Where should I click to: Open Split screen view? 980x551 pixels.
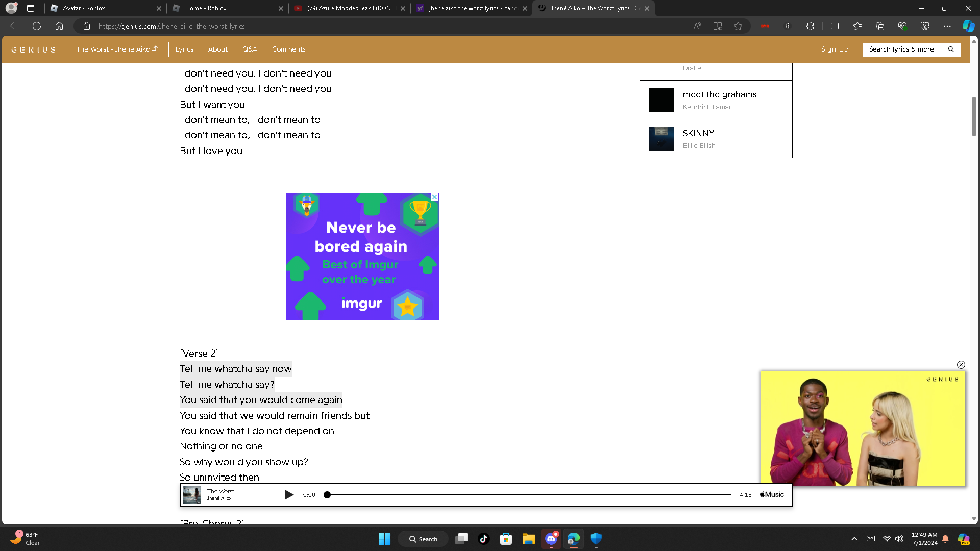pos(835,26)
